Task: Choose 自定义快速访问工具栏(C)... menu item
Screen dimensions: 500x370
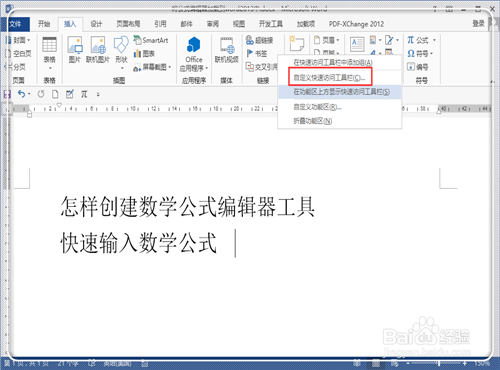Action: [340, 78]
